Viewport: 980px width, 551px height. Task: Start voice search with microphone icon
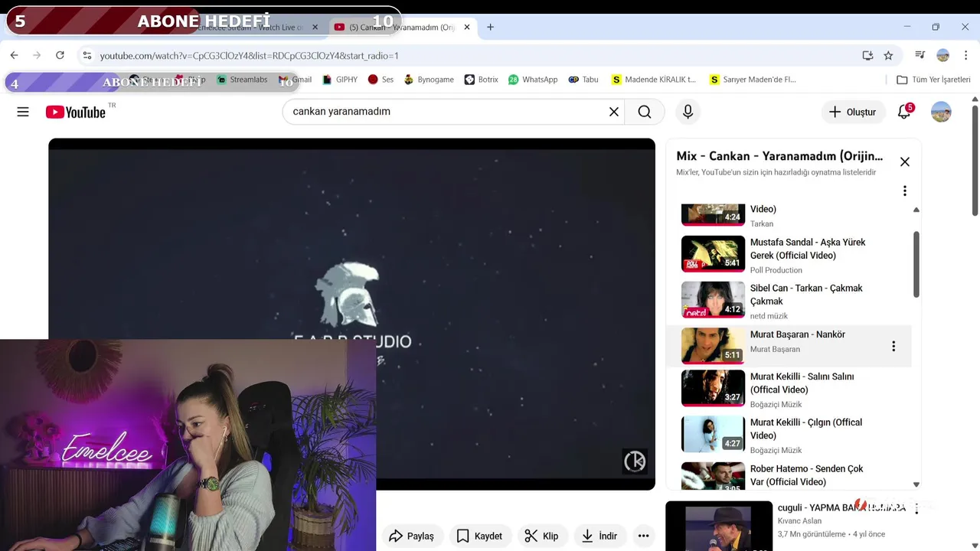(x=688, y=112)
